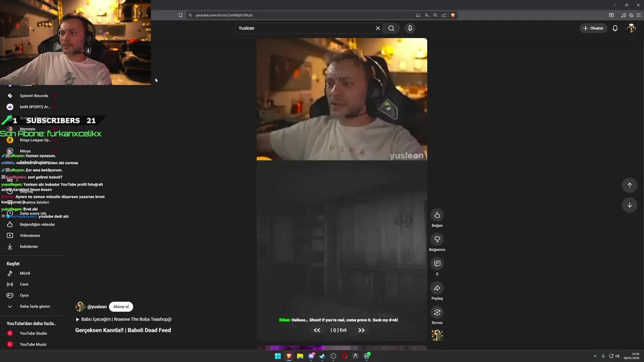Open the browser hamburger menu
Image resolution: width=644 pixels, height=362 pixels.
(x=638, y=15)
